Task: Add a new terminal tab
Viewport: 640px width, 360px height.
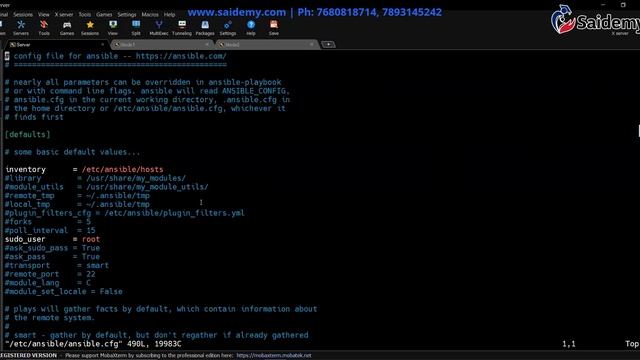Action: [328, 44]
